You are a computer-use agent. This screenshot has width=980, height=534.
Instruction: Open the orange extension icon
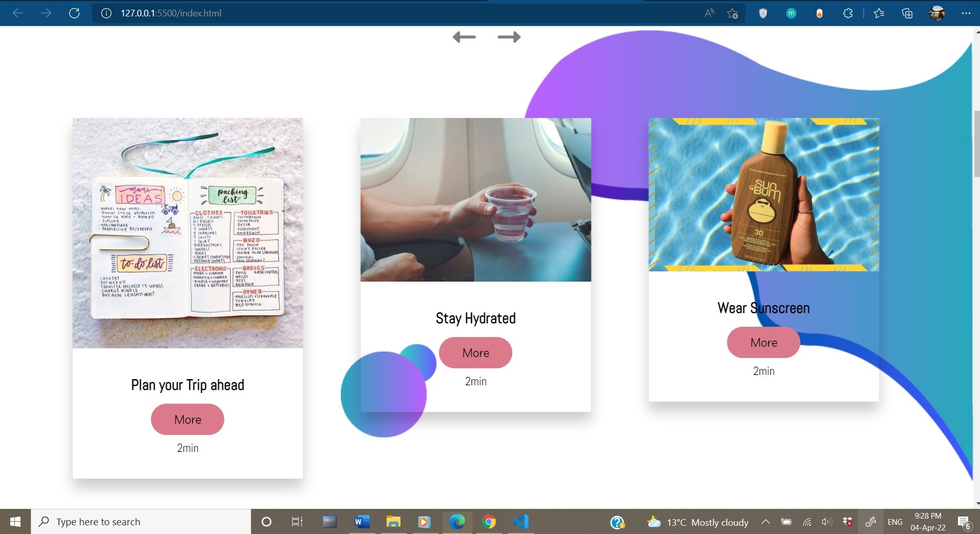point(820,13)
